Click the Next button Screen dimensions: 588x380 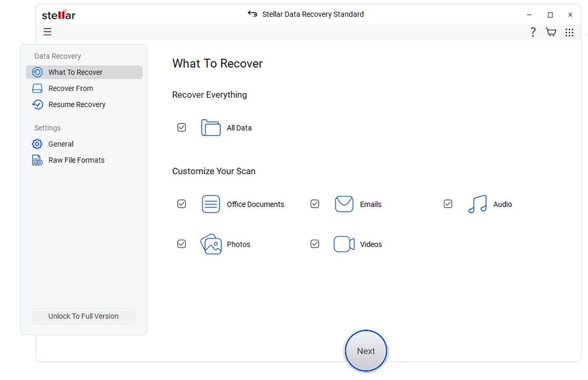[366, 351]
